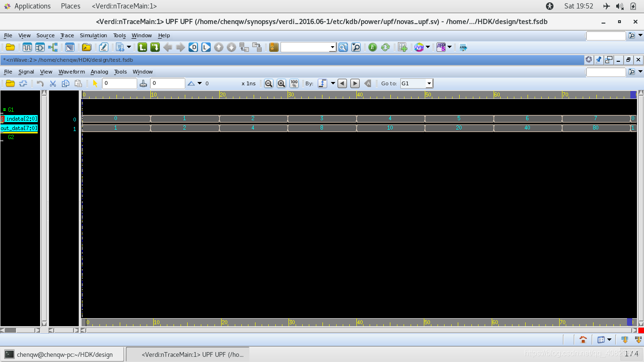The height and width of the screenshot is (362, 644).
Task: Click the Apps icon in nTrace toolbar
Action: (441, 47)
